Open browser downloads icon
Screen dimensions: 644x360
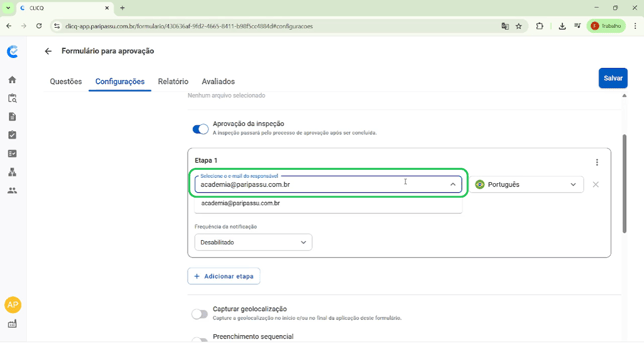click(562, 26)
